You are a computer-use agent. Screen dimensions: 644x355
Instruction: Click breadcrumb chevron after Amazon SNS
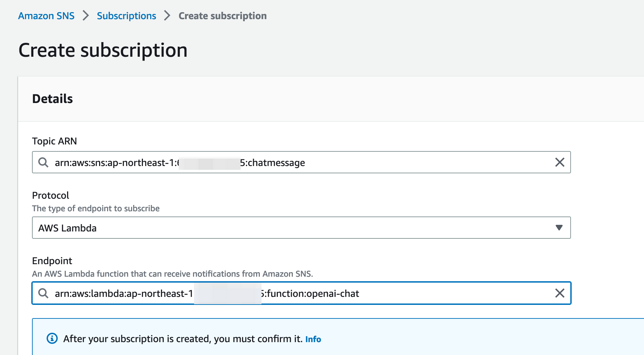coord(86,16)
